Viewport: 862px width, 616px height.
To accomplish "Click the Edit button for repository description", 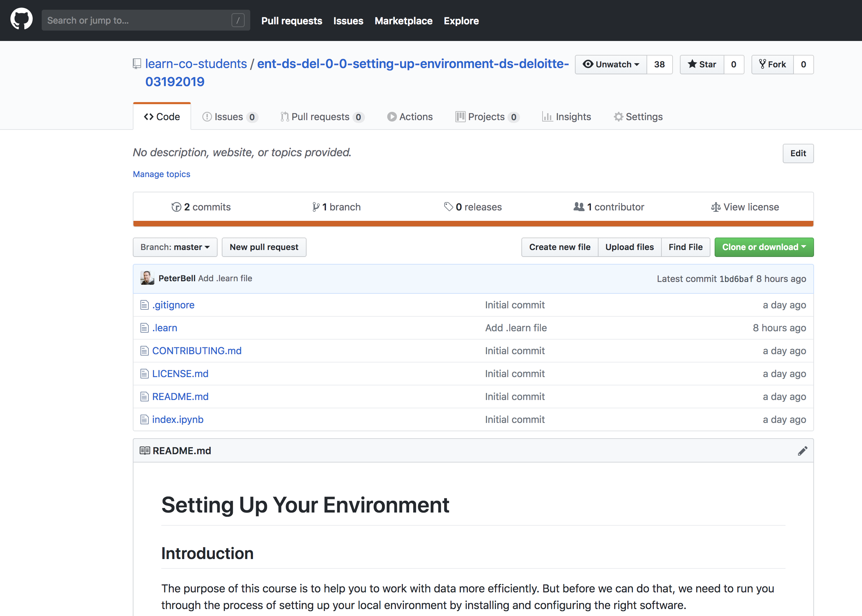I will click(x=798, y=153).
